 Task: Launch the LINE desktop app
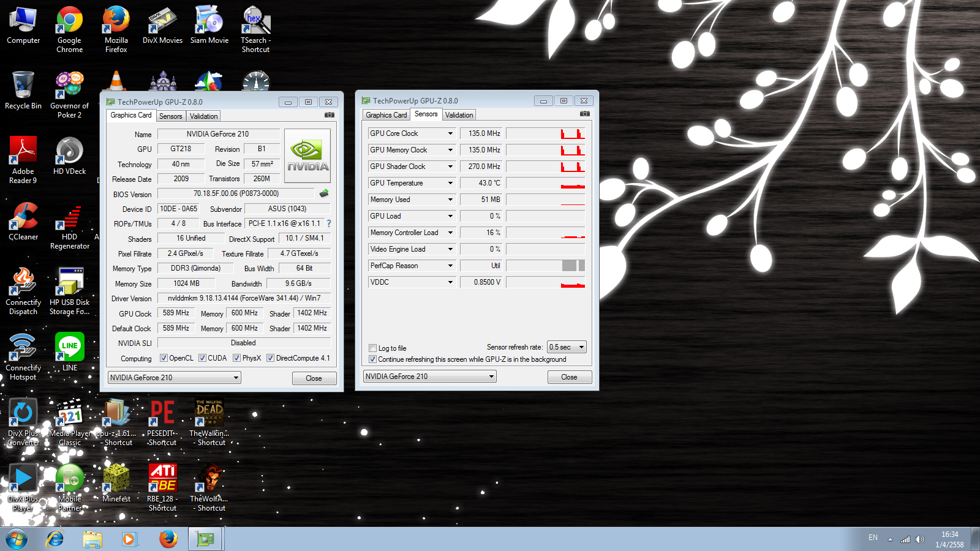[70, 352]
